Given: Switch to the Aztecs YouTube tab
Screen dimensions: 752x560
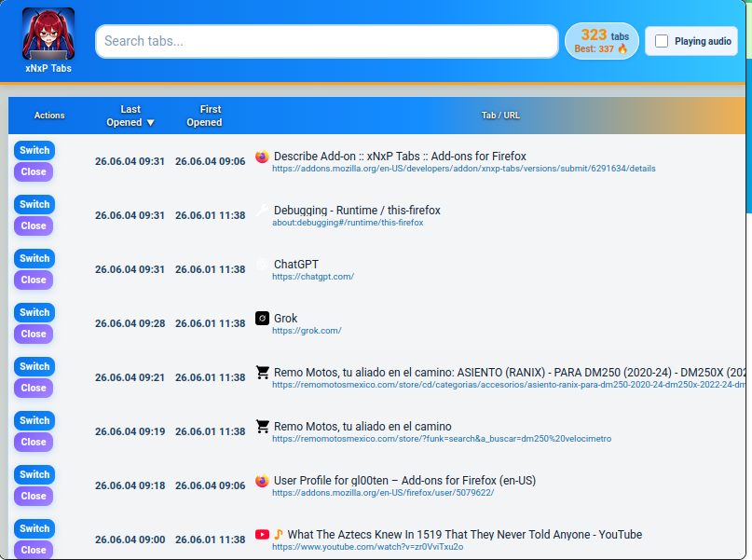Looking at the screenshot, I should point(34,529).
